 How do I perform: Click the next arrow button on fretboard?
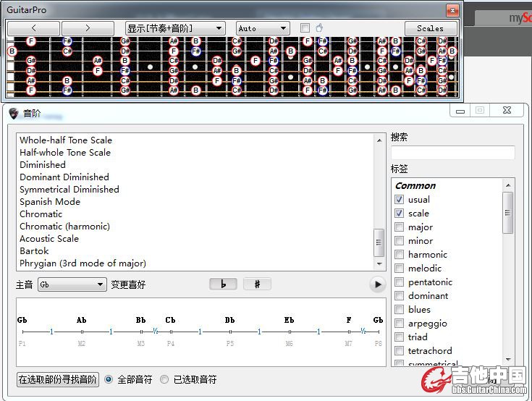click(x=88, y=28)
